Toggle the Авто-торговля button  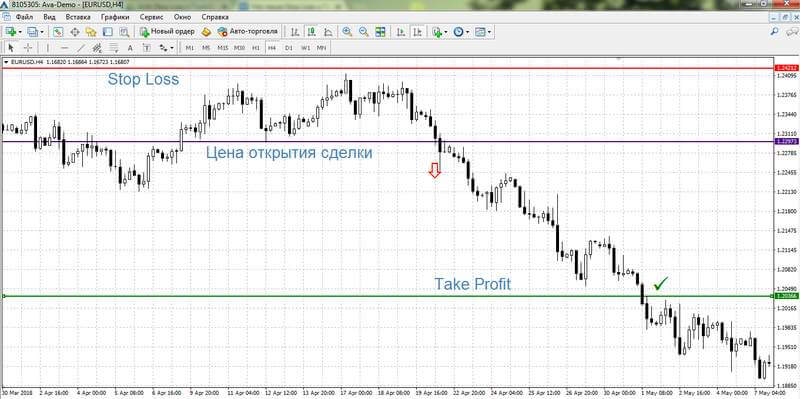point(247,32)
